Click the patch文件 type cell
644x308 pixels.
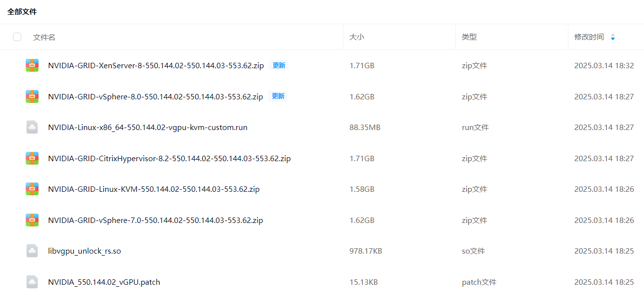(x=479, y=282)
